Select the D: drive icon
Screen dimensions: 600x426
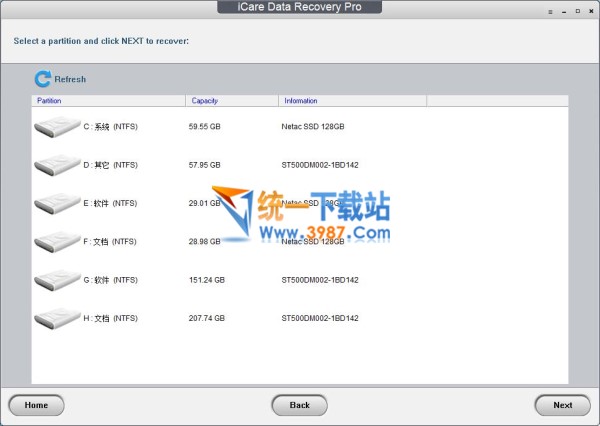(x=57, y=165)
